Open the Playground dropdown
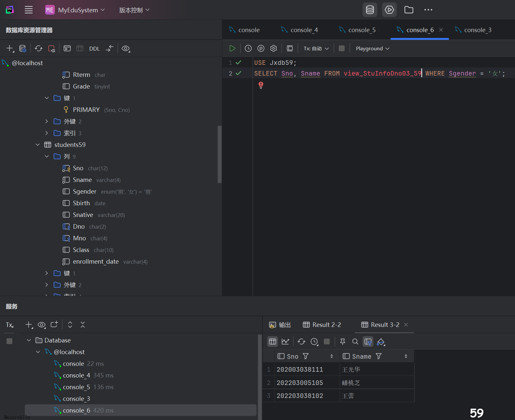 (x=372, y=48)
